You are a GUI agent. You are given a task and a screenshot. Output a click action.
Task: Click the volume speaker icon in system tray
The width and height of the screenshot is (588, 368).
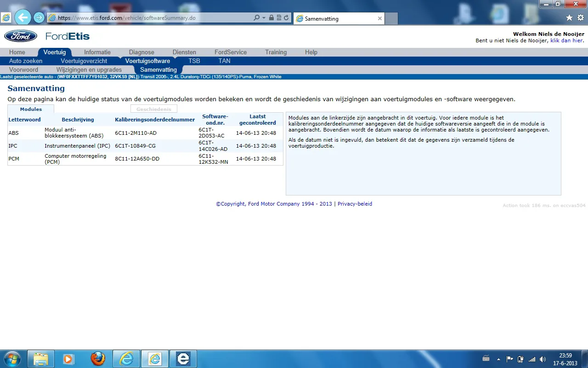point(543,359)
